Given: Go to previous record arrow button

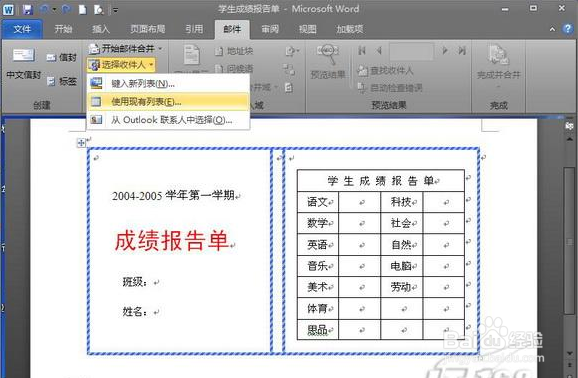Looking at the screenshot, I should click(379, 51).
